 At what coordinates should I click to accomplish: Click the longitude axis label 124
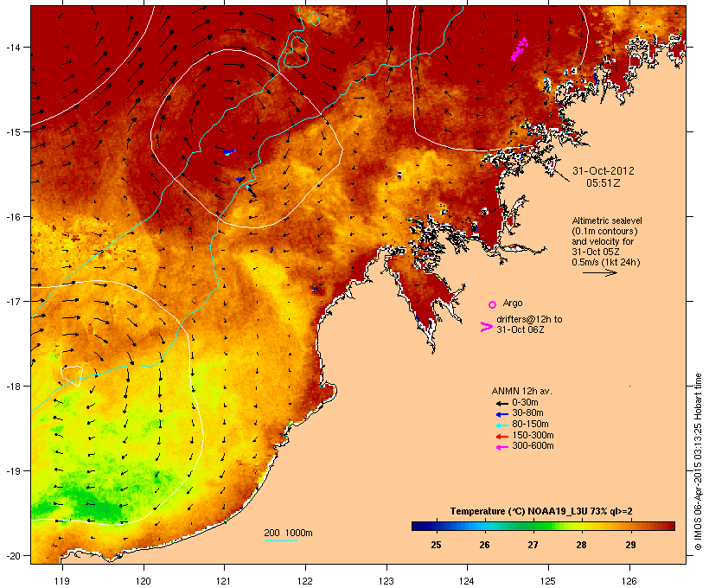(x=467, y=581)
